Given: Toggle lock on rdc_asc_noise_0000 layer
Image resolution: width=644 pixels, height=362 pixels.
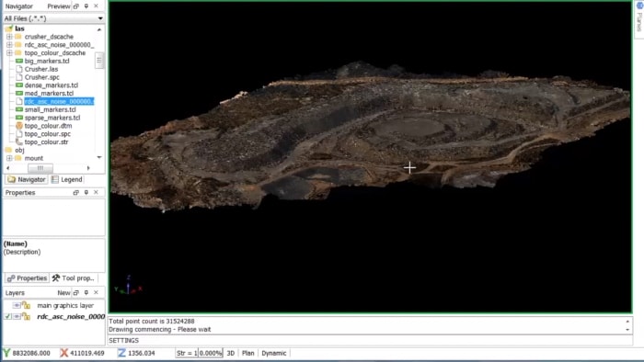Looking at the screenshot, I should click(x=27, y=316).
